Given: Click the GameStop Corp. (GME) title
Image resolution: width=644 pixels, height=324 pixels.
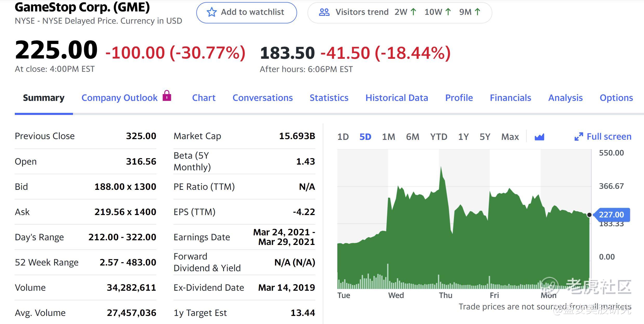Looking at the screenshot, I should tap(82, 7).
